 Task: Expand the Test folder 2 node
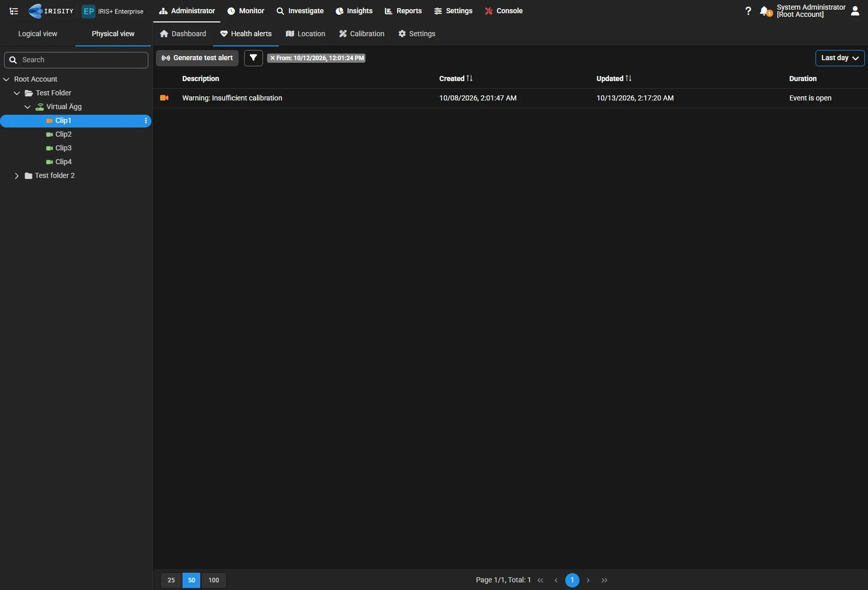coord(17,176)
